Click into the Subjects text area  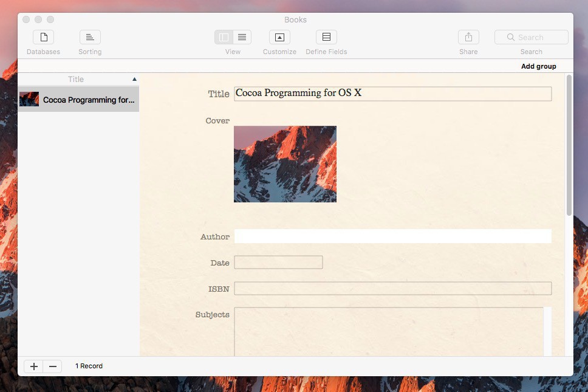389,332
